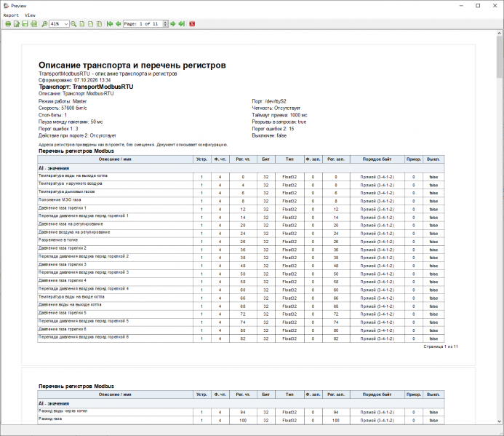
Task: Click row 'Давление воздуха на регулирование'
Action: [241, 233]
